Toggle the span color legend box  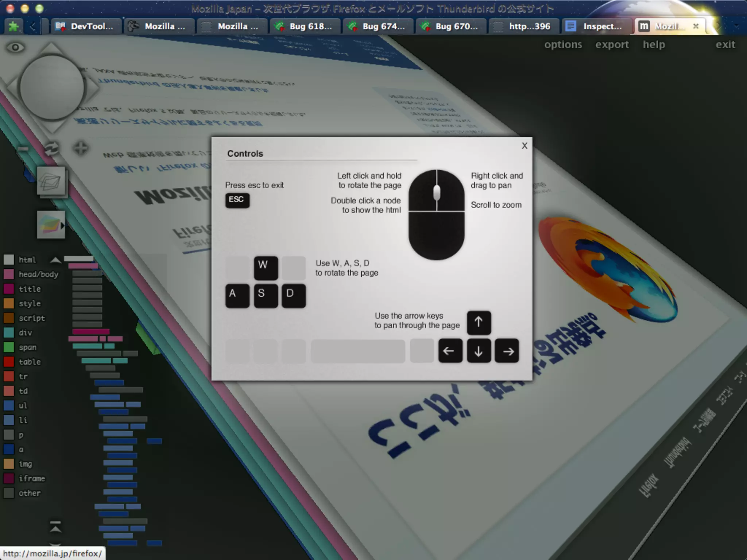click(x=9, y=347)
